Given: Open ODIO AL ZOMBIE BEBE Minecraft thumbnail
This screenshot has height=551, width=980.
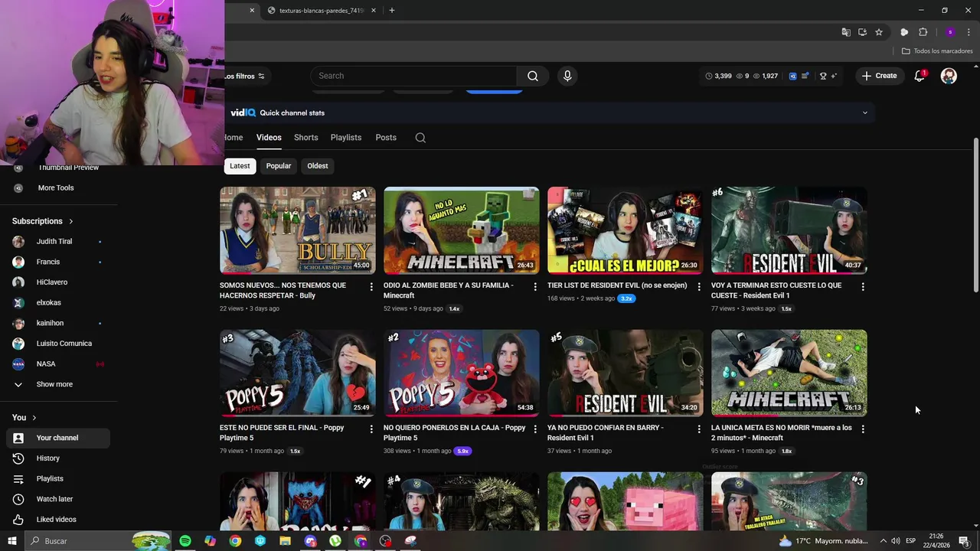Looking at the screenshot, I should (462, 230).
